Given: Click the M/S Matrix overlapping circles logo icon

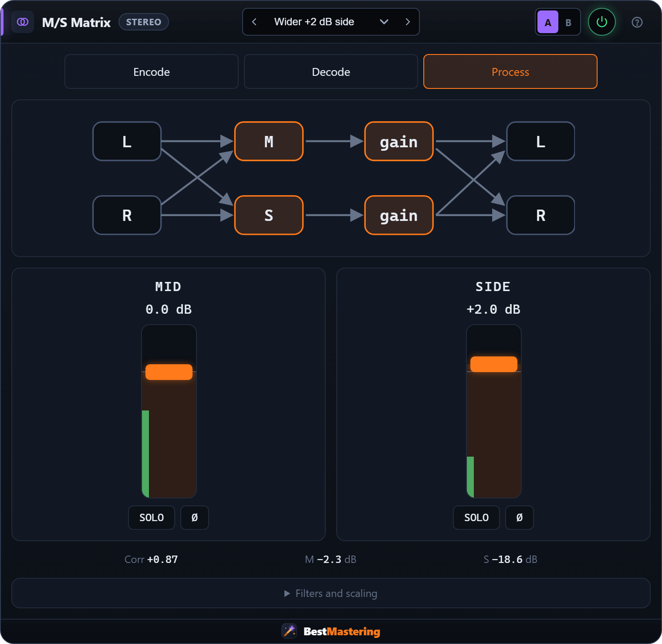Looking at the screenshot, I should (23, 22).
